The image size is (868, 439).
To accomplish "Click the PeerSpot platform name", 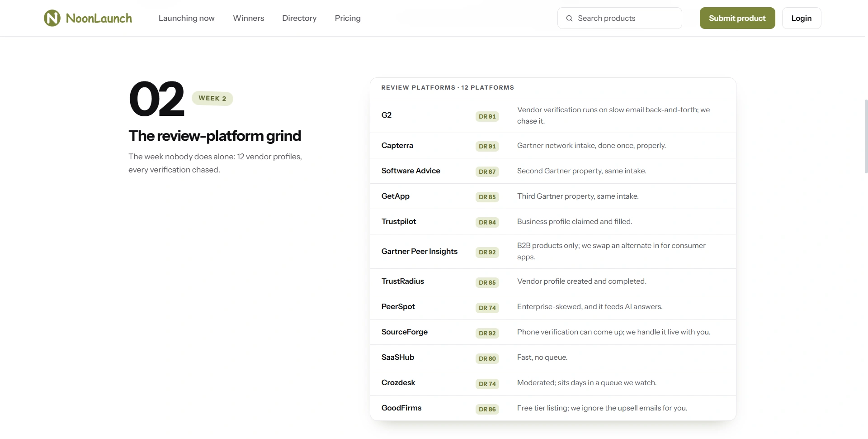I will coord(398,306).
